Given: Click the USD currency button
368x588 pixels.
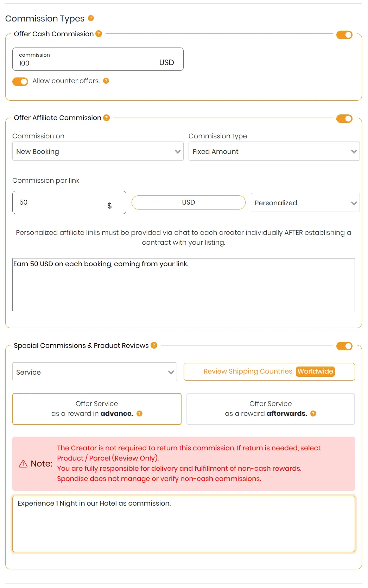Looking at the screenshot, I should point(189,202).
